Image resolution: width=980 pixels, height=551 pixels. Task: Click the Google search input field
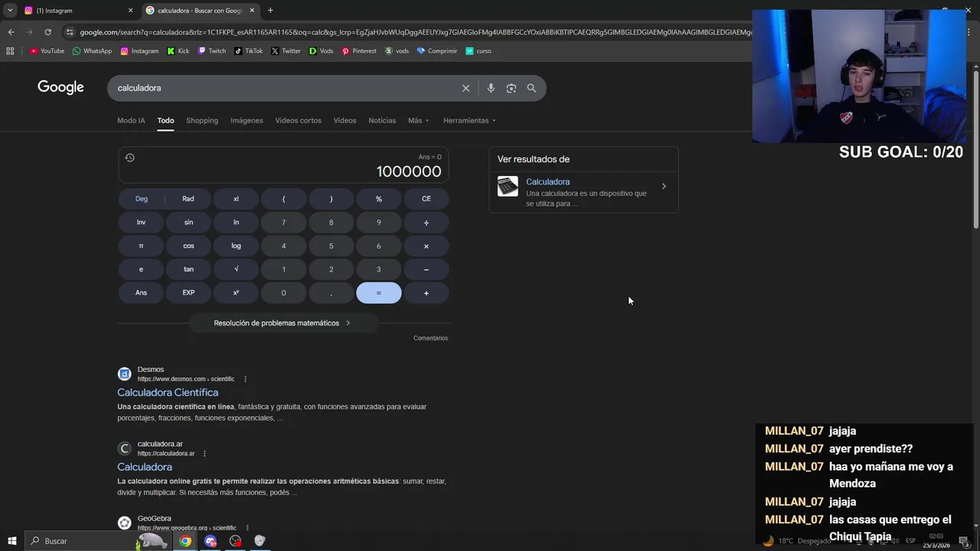(x=283, y=88)
